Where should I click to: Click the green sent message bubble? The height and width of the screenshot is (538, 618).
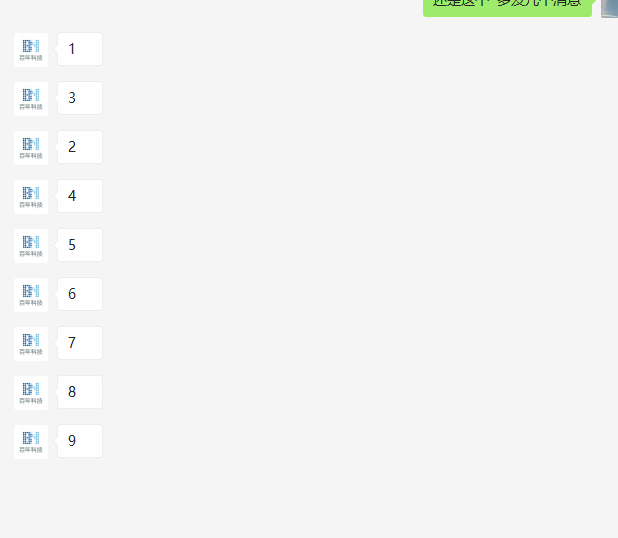click(x=507, y=8)
